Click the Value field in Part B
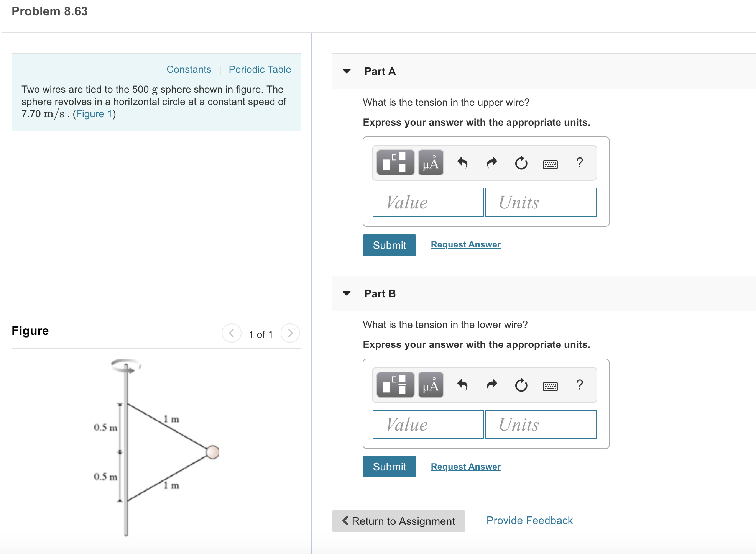 [427, 424]
